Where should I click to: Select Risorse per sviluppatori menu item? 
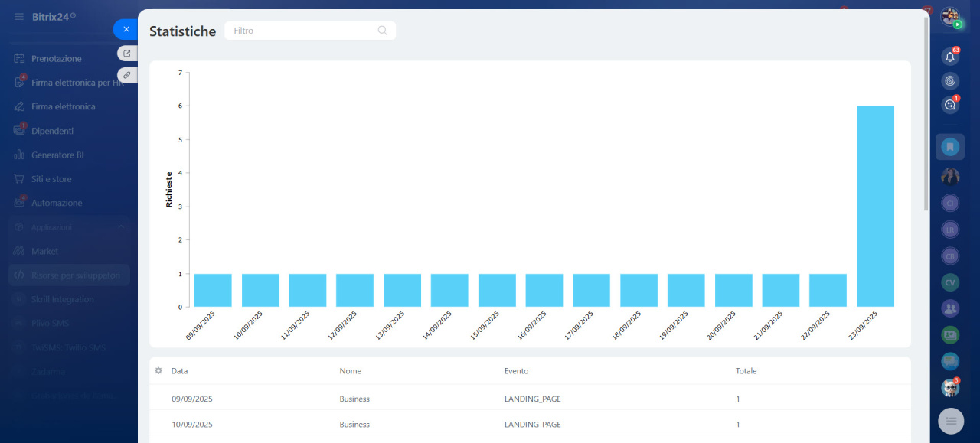[76, 275]
